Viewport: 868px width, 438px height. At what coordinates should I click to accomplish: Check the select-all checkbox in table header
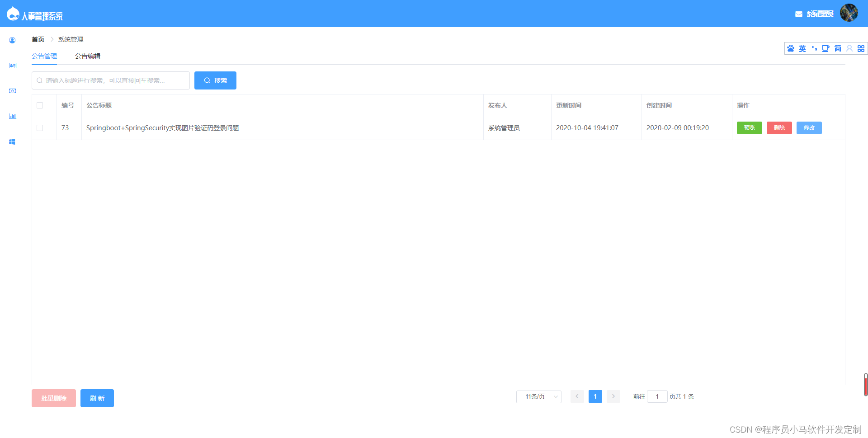coord(40,105)
